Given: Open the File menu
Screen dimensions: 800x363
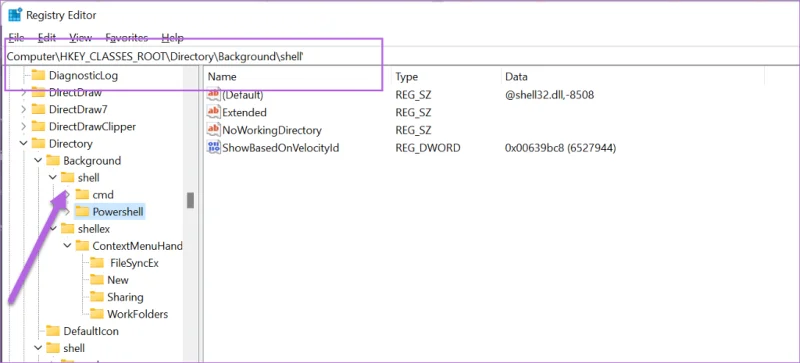Looking at the screenshot, I should pos(16,38).
